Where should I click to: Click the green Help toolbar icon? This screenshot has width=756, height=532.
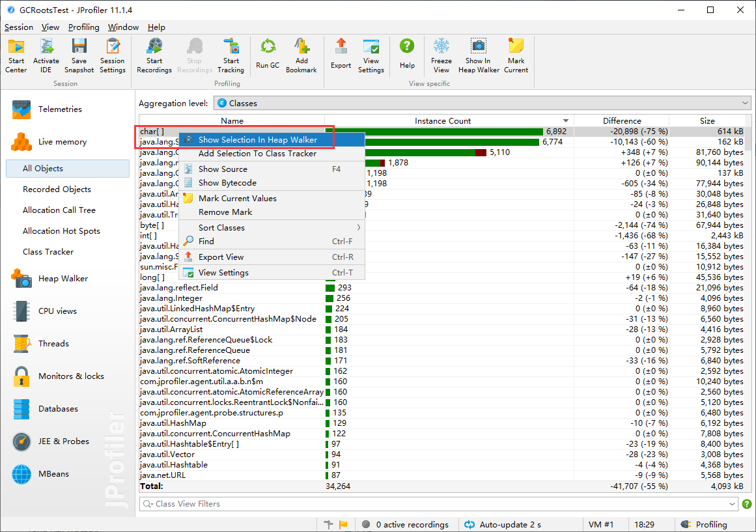[x=407, y=54]
